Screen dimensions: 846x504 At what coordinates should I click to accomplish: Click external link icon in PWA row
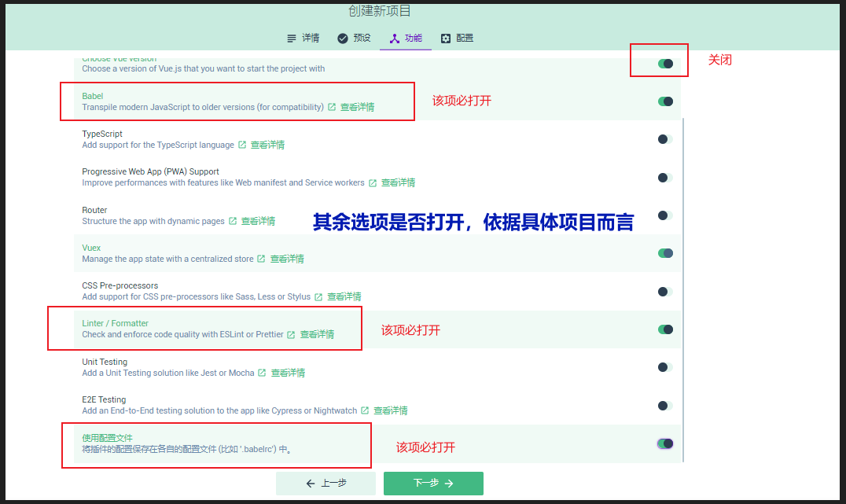372,183
